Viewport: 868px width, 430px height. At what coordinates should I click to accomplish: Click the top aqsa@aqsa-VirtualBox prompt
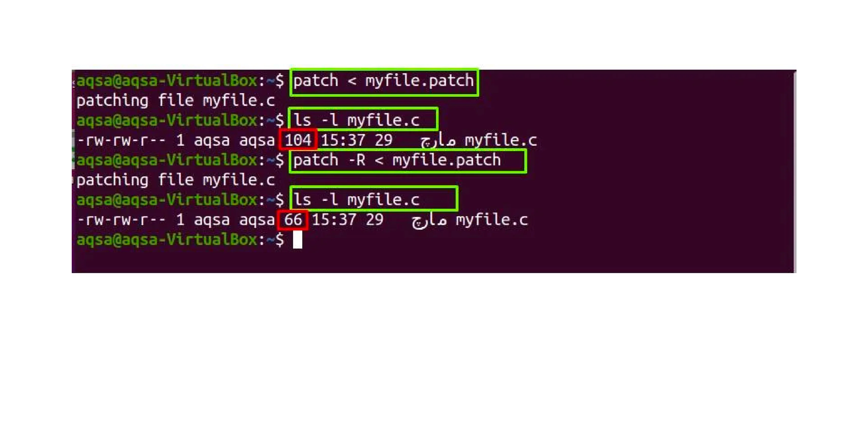tap(180, 81)
